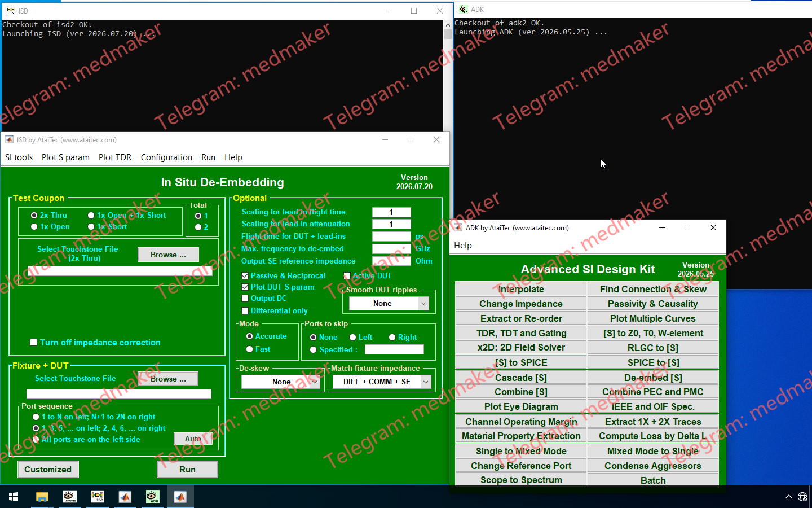Select the 1x Open test coupon option
This screenshot has width=812, height=508.
coord(34,227)
